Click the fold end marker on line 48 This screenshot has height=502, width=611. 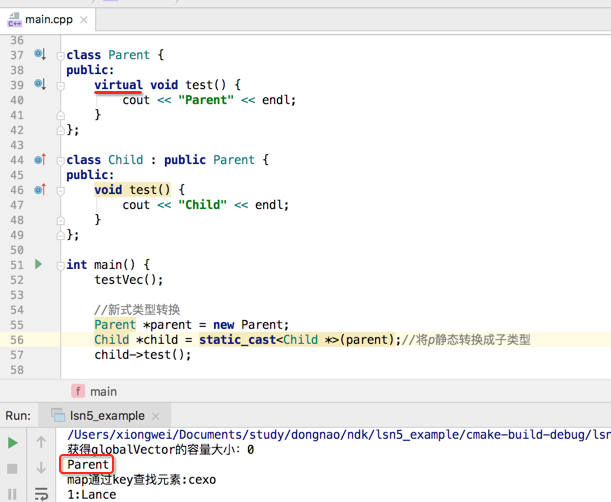click(x=60, y=220)
